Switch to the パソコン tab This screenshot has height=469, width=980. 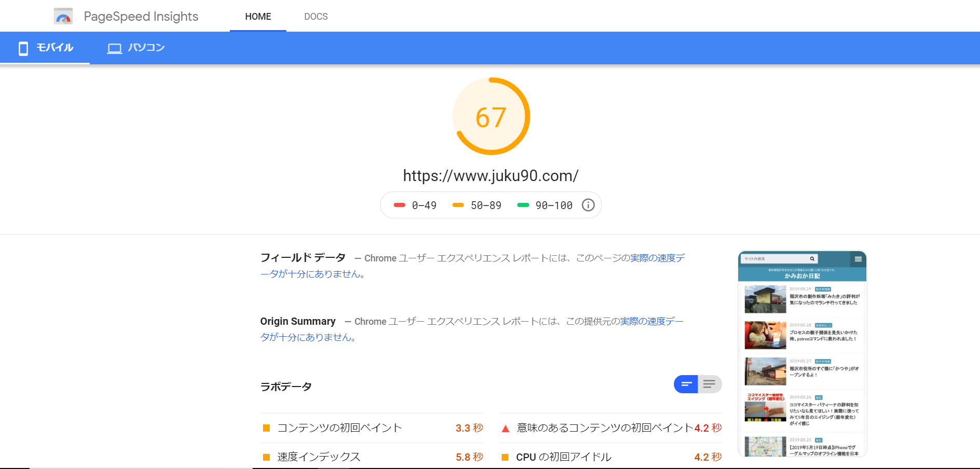pyautogui.click(x=136, y=48)
